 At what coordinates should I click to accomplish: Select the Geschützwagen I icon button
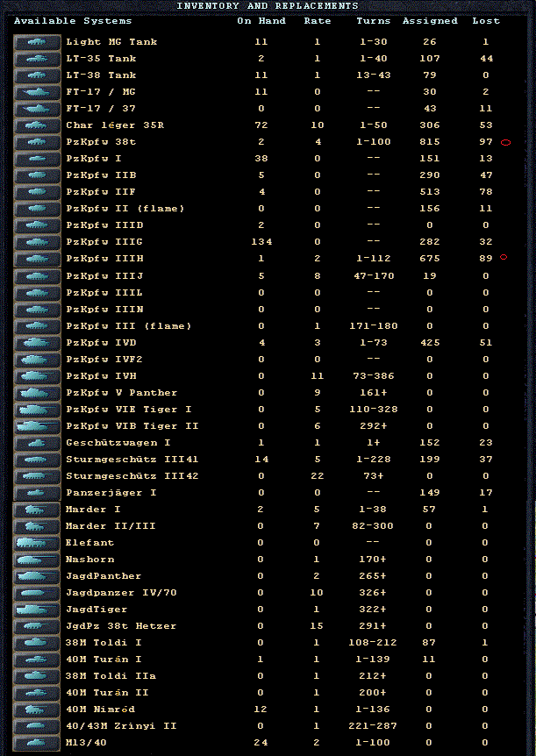[x=38, y=444]
